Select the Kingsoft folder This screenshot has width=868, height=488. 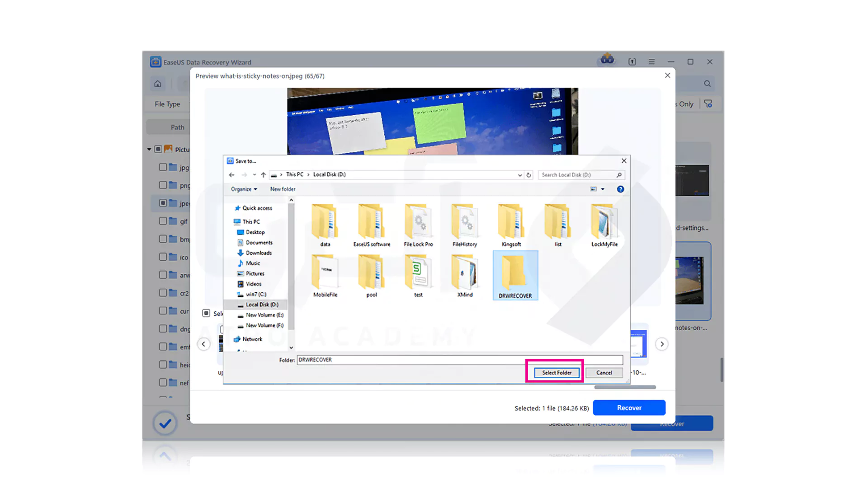coord(511,225)
